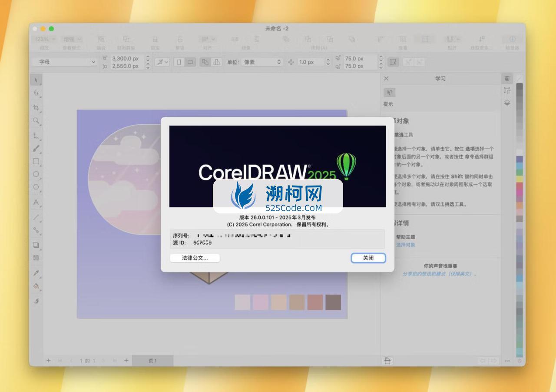Image resolution: width=556 pixels, height=392 pixels.
Task: Select the Pick tool in toolbox
Action: 36,80
